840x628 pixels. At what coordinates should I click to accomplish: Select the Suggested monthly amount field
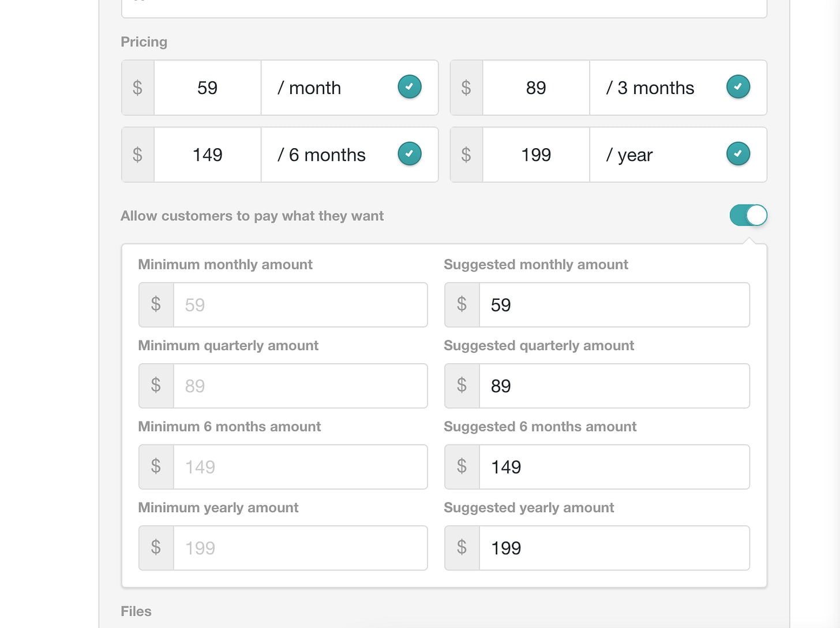point(614,305)
